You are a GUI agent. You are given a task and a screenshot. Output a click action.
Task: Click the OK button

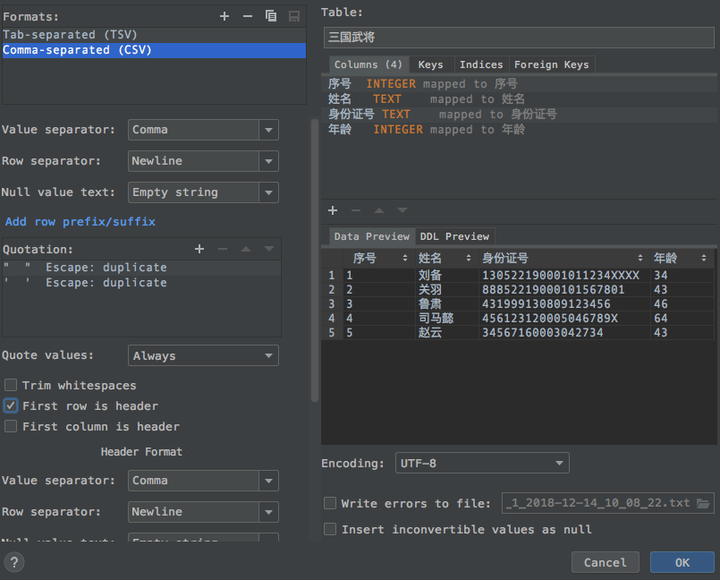point(682,562)
